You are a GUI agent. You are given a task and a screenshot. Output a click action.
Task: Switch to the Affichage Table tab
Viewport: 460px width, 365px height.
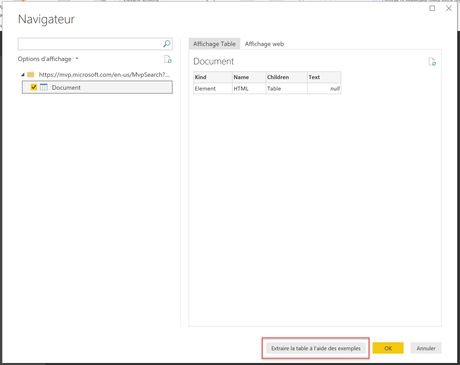[214, 44]
